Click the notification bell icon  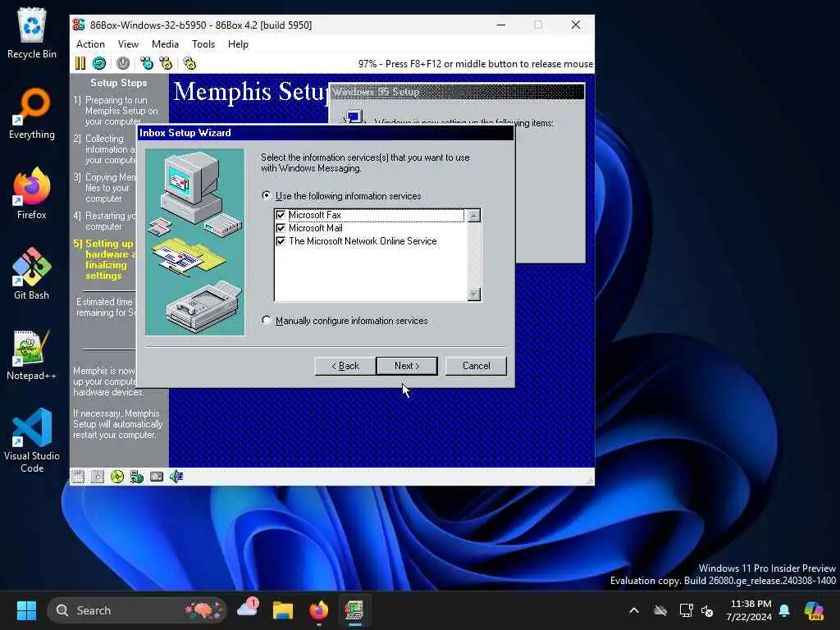pyautogui.click(x=784, y=610)
